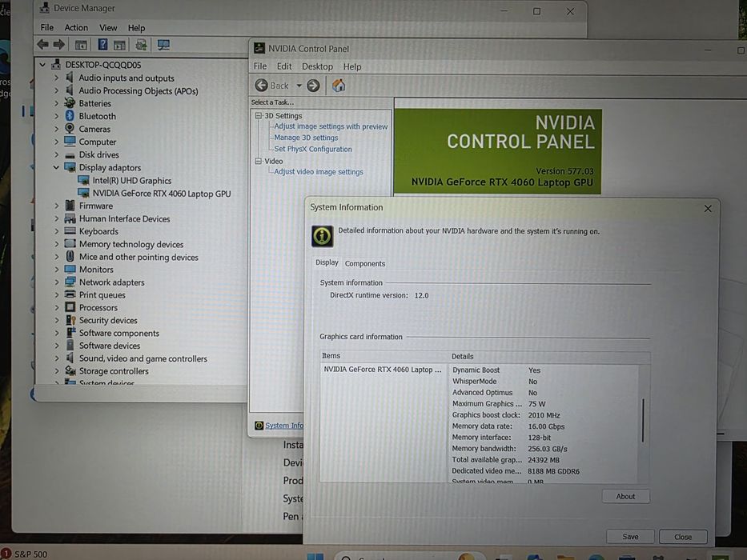Click Audio Processing Objects (APOs) row
Screen dimensions: 747x560
139,90
